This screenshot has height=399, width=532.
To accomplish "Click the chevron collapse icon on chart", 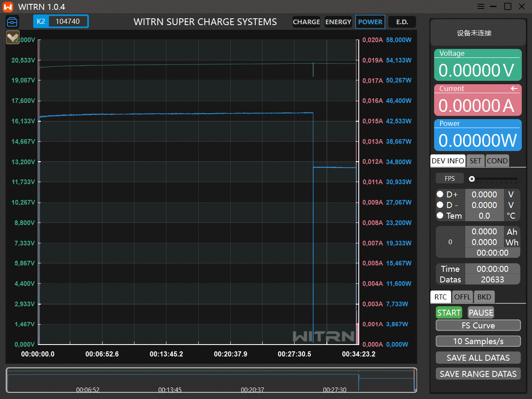I will pyautogui.click(x=13, y=37).
